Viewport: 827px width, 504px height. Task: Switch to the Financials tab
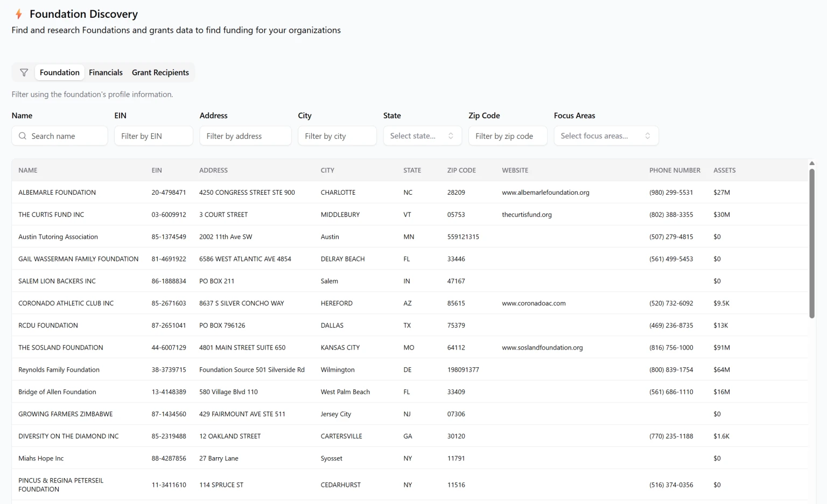106,73
